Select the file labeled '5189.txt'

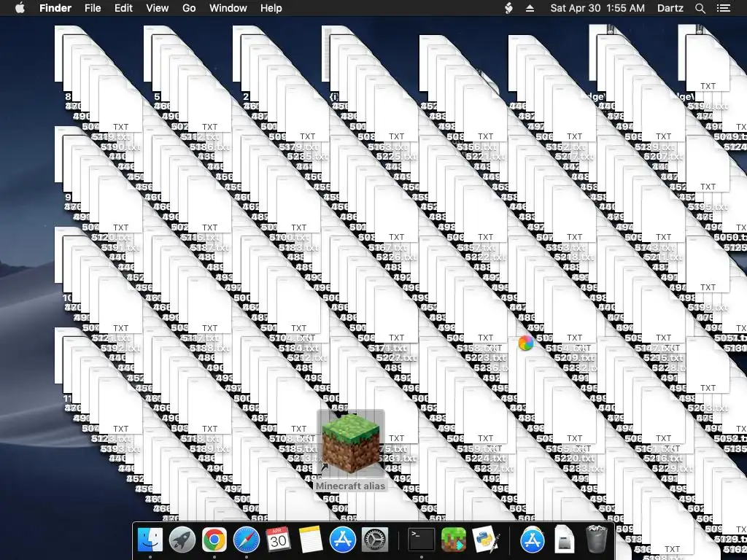pos(209,448)
